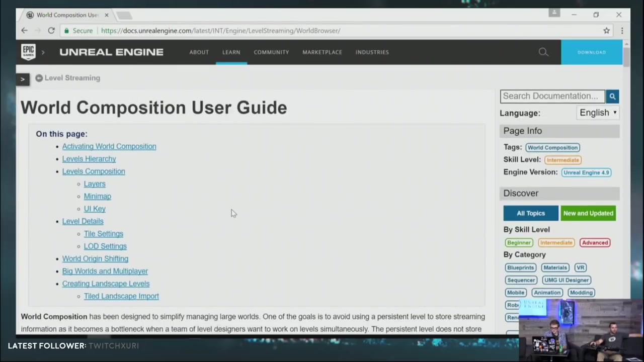Viewport: 644px width, 362px height.
Task: Select the Materials category
Action: (x=555, y=267)
